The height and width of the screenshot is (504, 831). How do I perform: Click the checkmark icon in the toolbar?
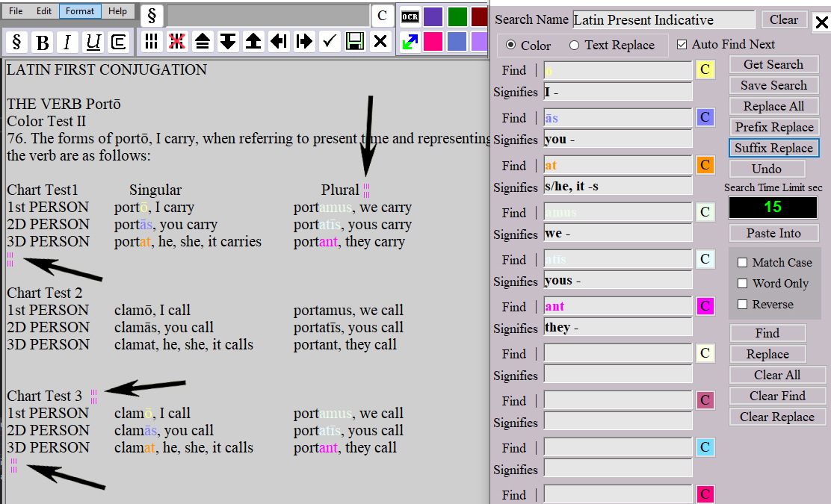pos(330,41)
